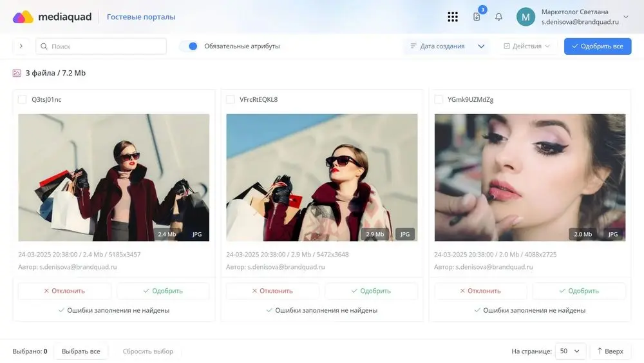Open the notifications bell icon
Screen dimensions: 644x363
click(498, 17)
